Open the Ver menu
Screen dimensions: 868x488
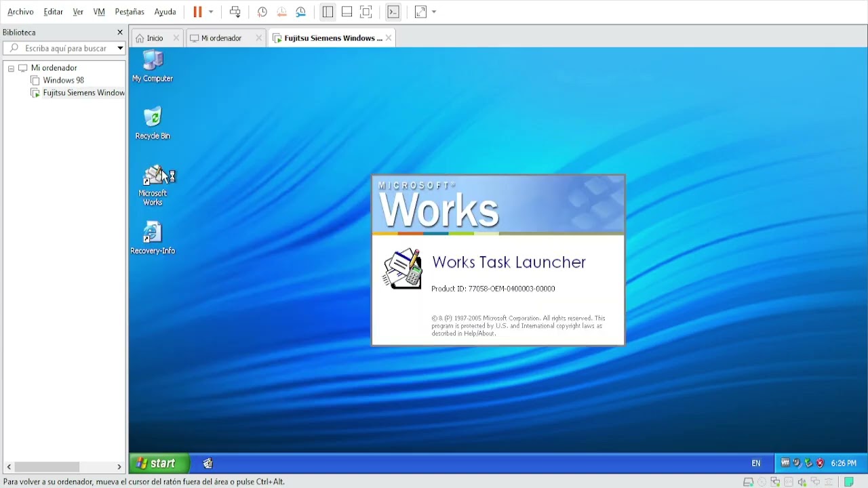(78, 12)
